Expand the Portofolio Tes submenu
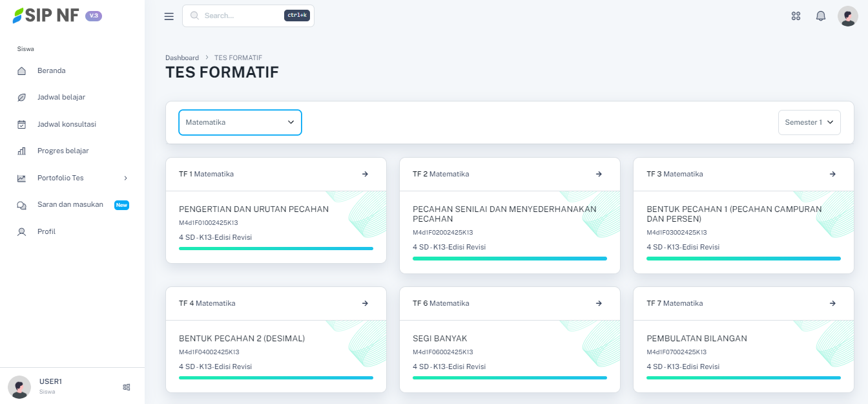Screen dimensions: 868x404 coord(72,178)
